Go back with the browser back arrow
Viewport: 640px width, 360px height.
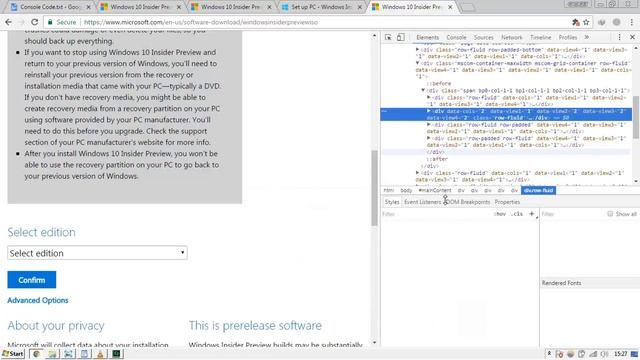coord(9,22)
